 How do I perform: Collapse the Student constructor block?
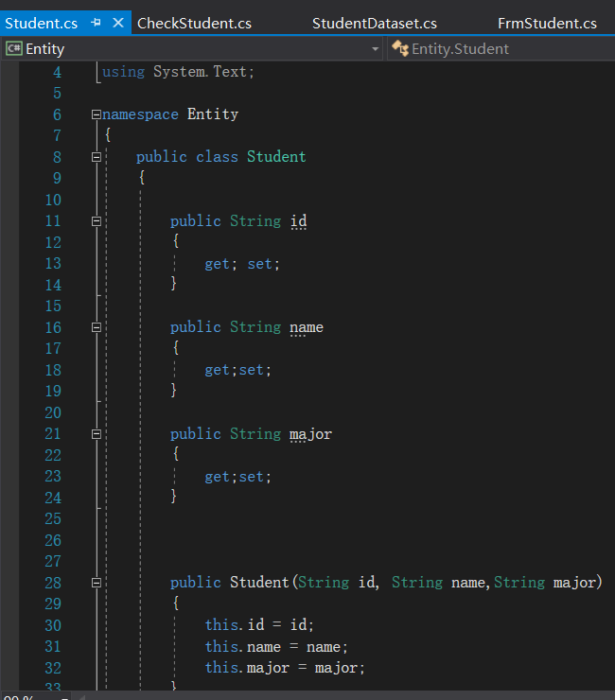pos(96,583)
